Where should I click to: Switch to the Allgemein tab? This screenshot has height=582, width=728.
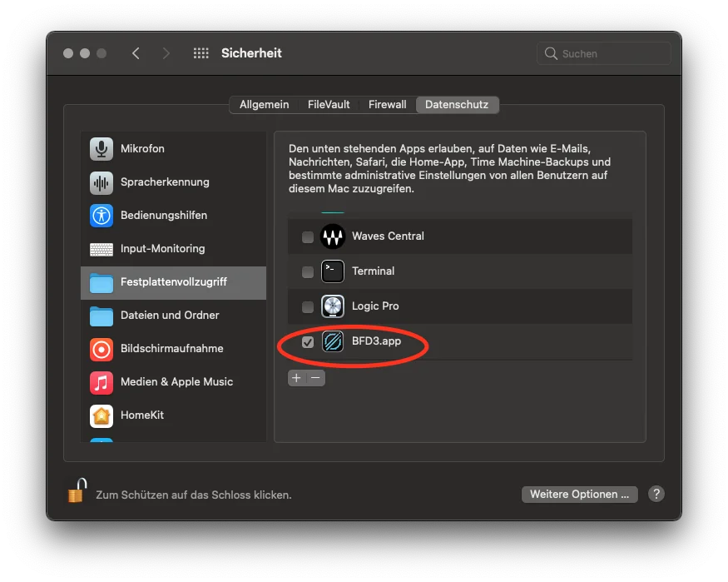tap(265, 105)
